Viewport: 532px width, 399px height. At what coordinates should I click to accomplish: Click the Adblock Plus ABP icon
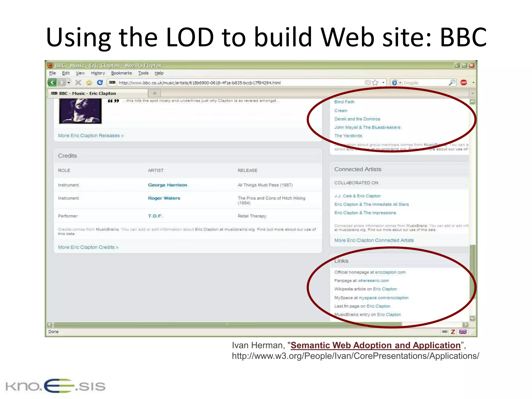click(464, 83)
